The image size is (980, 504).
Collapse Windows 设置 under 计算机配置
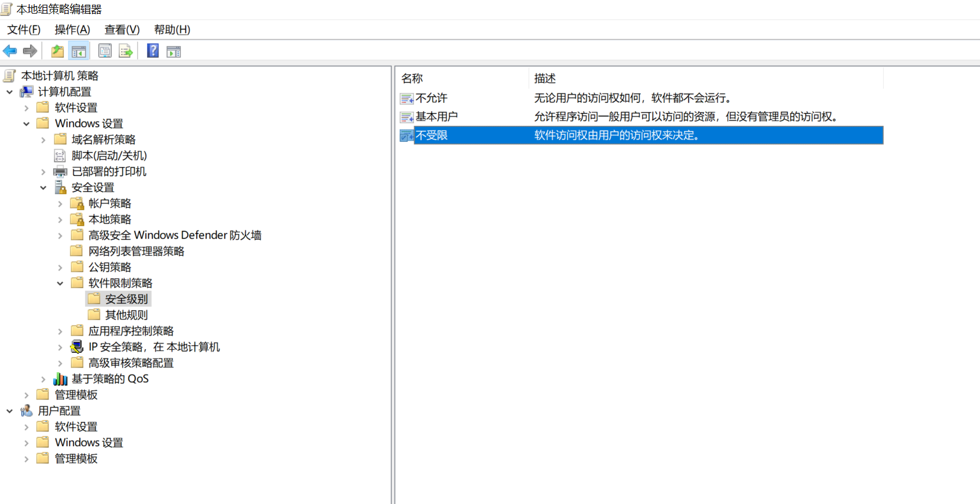click(x=26, y=123)
